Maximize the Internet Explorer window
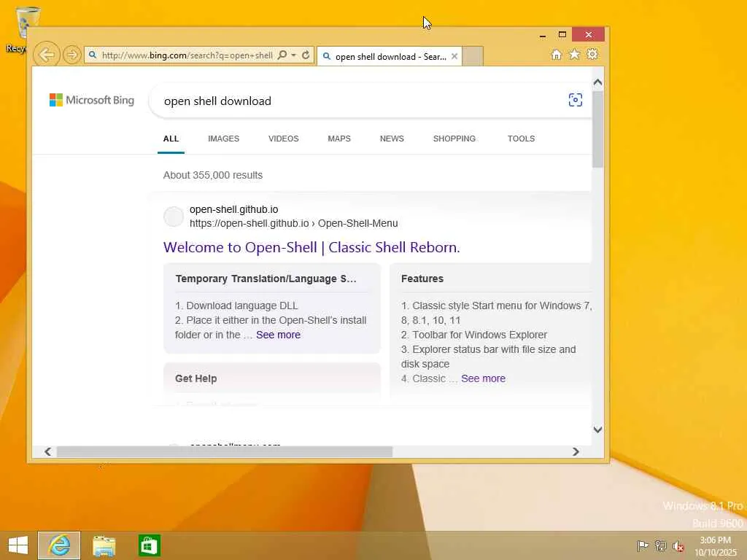This screenshot has height=560, width=747. [x=562, y=35]
